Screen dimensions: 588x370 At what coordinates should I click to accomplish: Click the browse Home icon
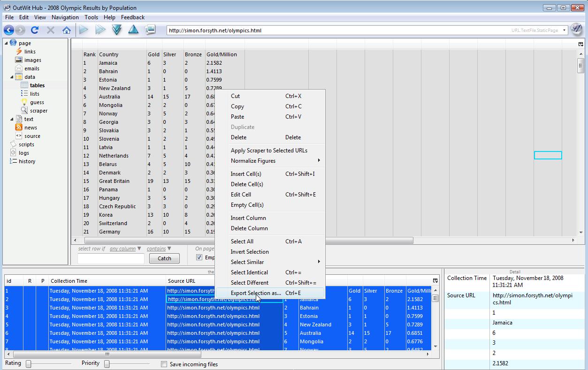click(x=67, y=29)
